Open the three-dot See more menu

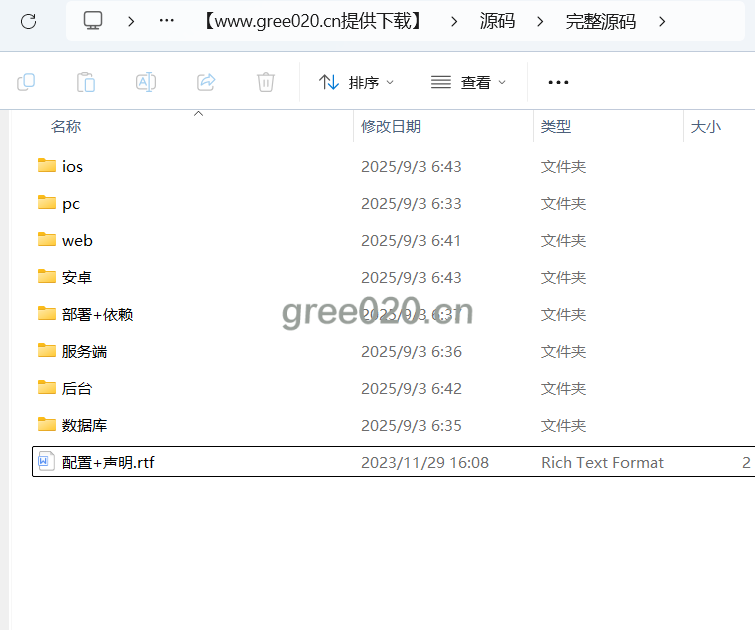tap(558, 83)
